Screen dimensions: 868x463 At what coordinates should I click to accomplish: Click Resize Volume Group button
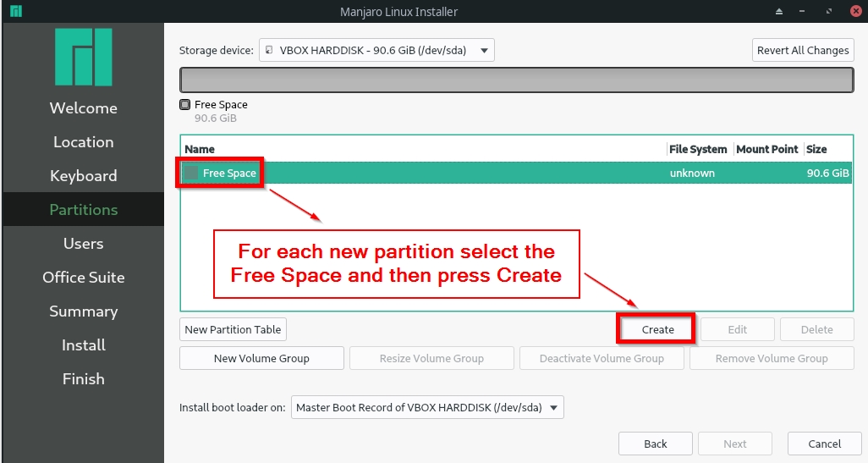431,358
